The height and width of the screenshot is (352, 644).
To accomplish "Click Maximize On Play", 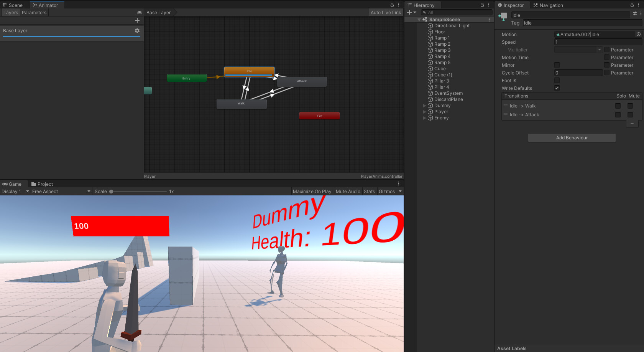I will click(312, 191).
